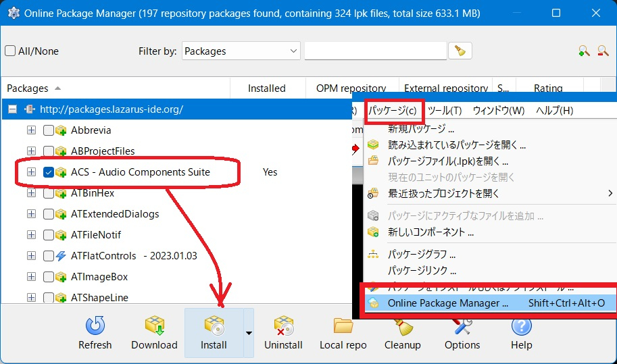The width and height of the screenshot is (617, 364).
Task: Toggle the All/None checkbox
Action: 10,51
